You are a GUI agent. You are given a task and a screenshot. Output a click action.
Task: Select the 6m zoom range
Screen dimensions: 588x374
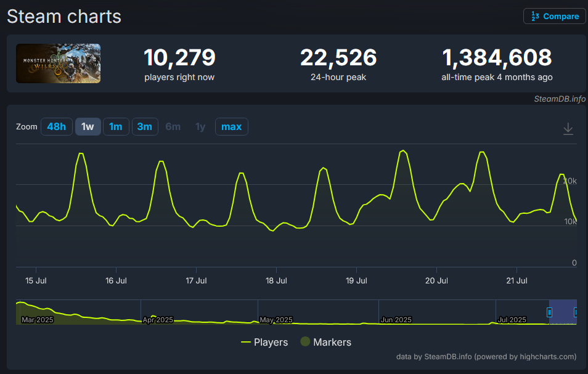click(x=173, y=127)
